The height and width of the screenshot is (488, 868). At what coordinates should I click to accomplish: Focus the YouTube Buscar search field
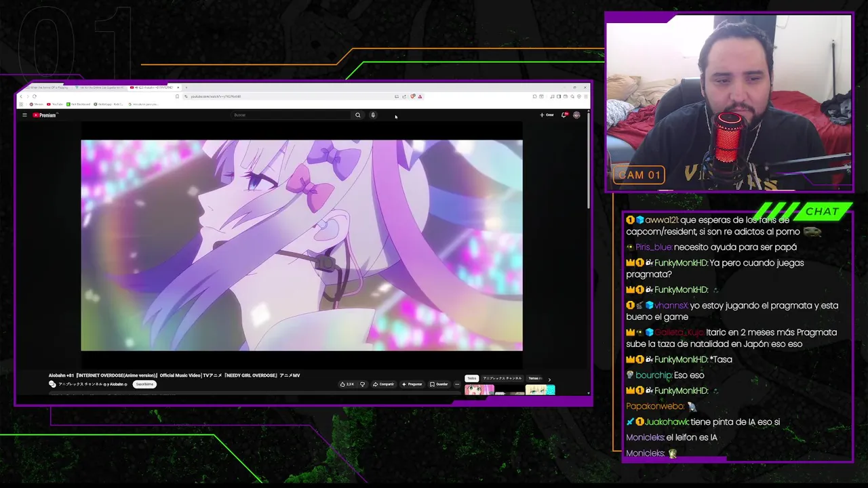[x=292, y=115]
